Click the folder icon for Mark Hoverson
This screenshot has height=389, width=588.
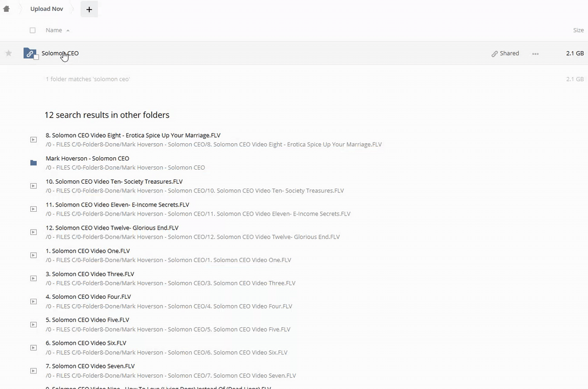click(x=33, y=163)
